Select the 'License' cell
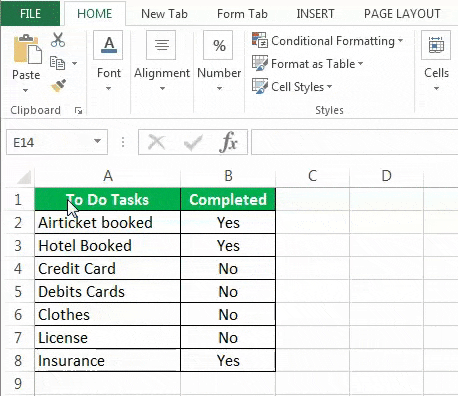Image resolution: width=458 pixels, height=396 pixels. point(108,338)
